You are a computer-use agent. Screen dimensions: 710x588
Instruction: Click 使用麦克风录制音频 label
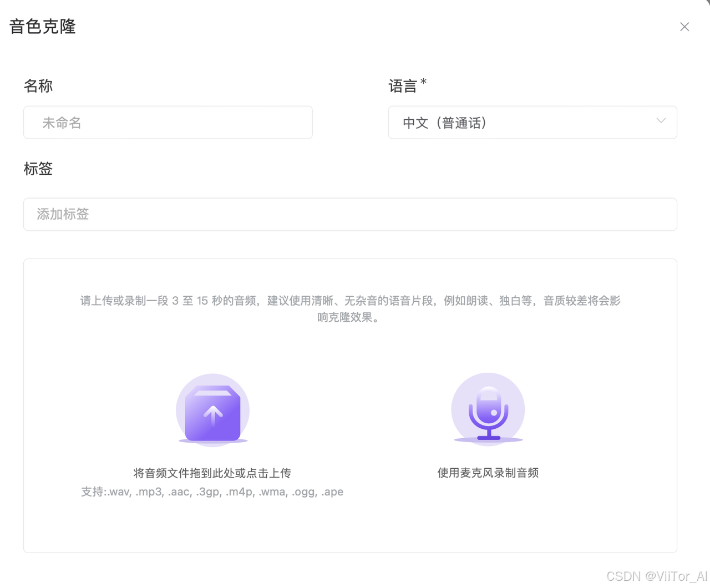(488, 473)
